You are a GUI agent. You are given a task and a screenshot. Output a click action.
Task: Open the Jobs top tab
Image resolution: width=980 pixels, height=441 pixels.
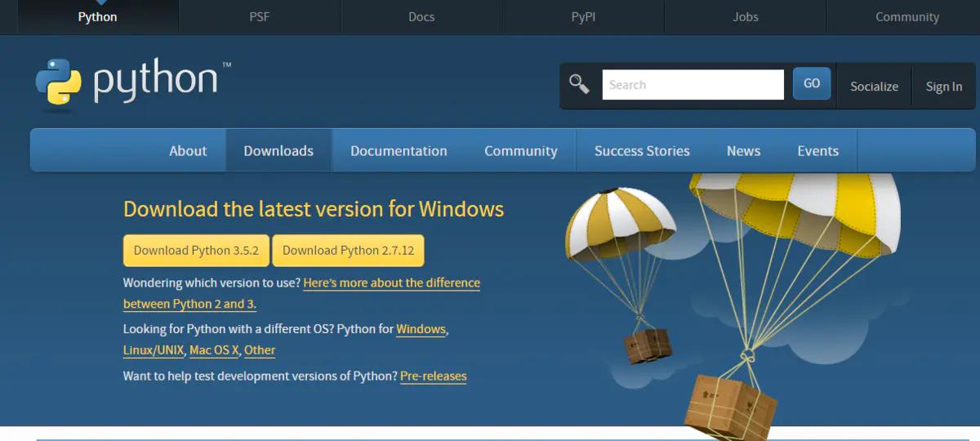(x=745, y=17)
